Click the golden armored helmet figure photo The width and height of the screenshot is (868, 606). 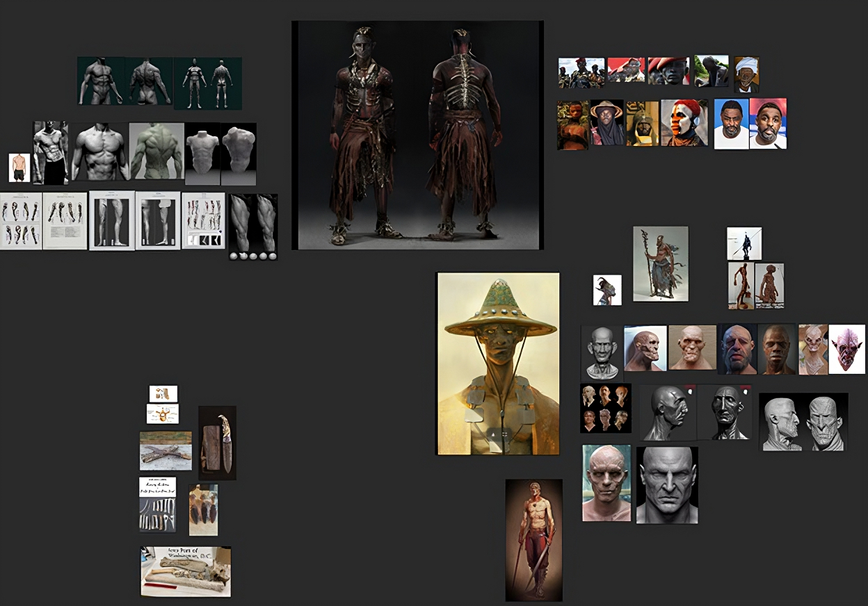coord(642,123)
